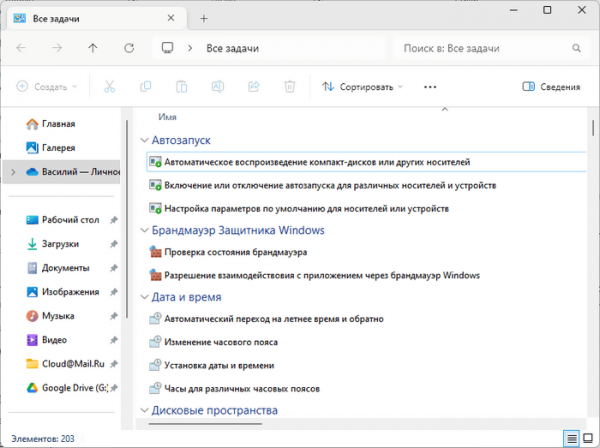Unpin Загрузки via its pin icon
Screen dimensions: 600x448
(x=114, y=244)
